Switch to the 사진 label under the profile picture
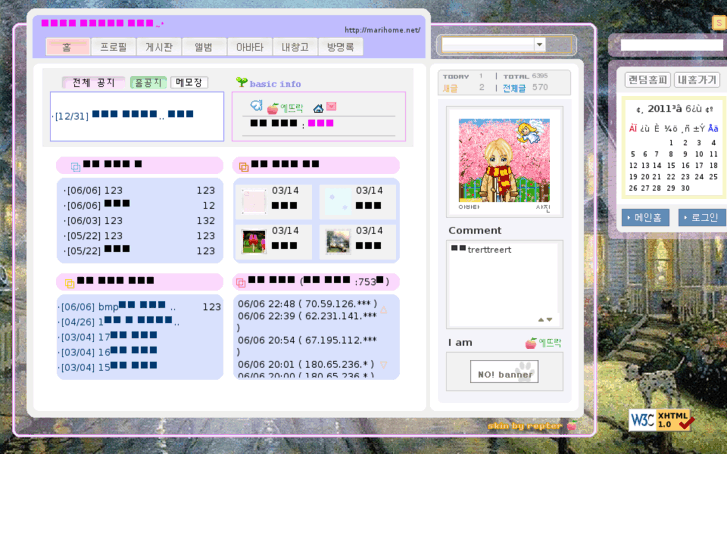The image size is (727, 545). pyautogui.click(x=543, y=208)
